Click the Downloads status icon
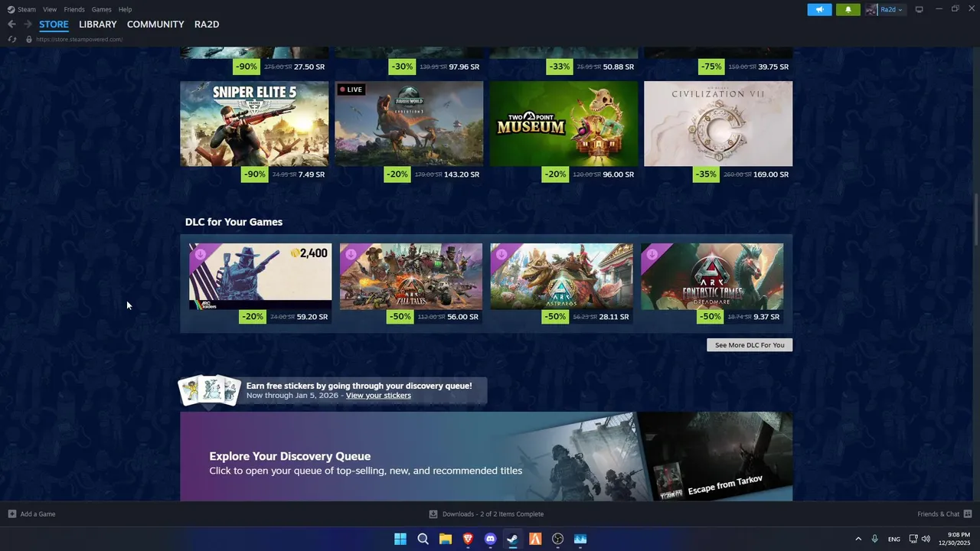Image resolution: width=980 pixels, height=551 pixels. 433,514
